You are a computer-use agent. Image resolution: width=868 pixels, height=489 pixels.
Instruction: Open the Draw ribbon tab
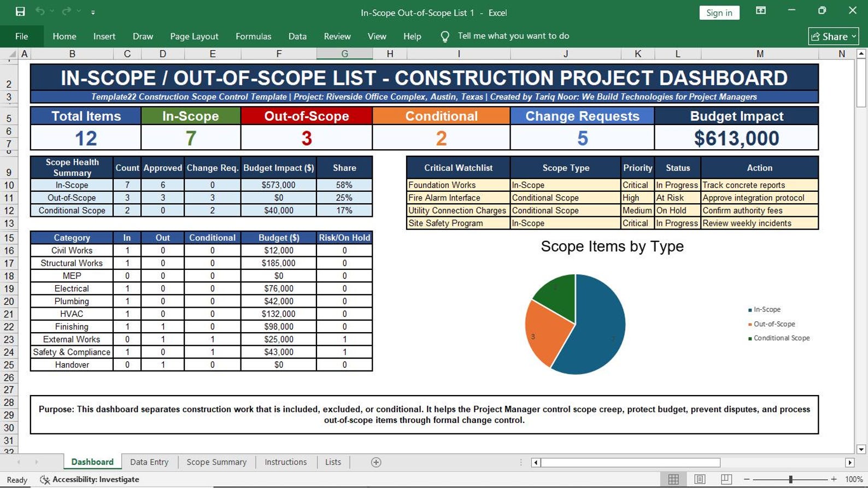(x=143, y=37)
